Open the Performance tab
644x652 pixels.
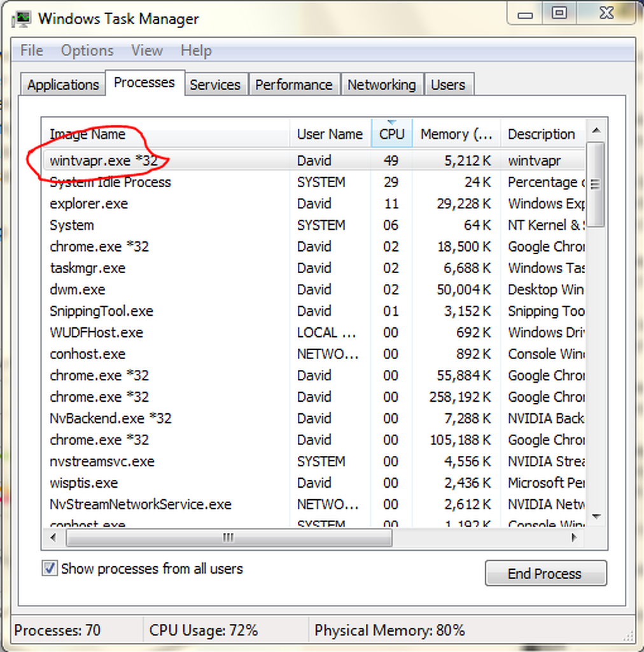coord(294,85)
